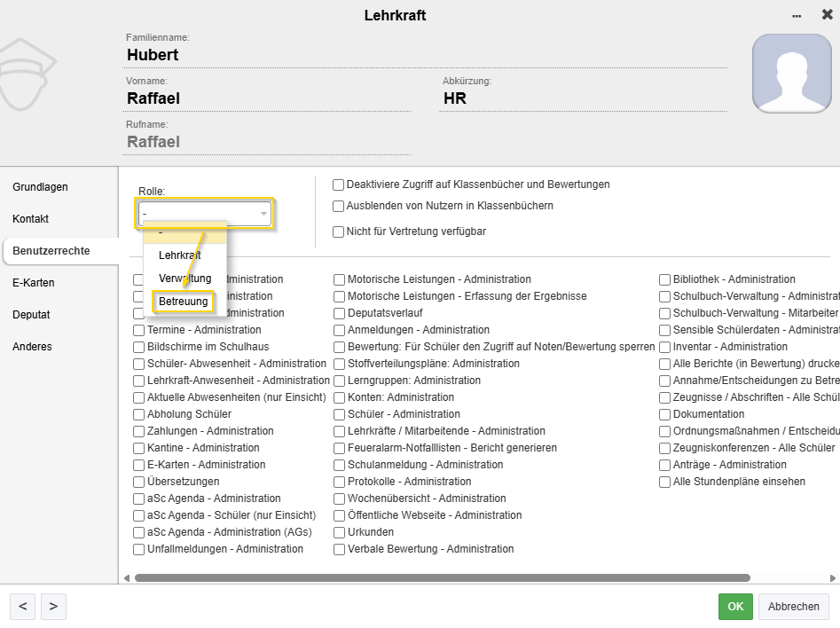Toggle 'Ausblenden von Nutzern in Klassenbüchern'
Screen dimensions: 840x628
339,207
